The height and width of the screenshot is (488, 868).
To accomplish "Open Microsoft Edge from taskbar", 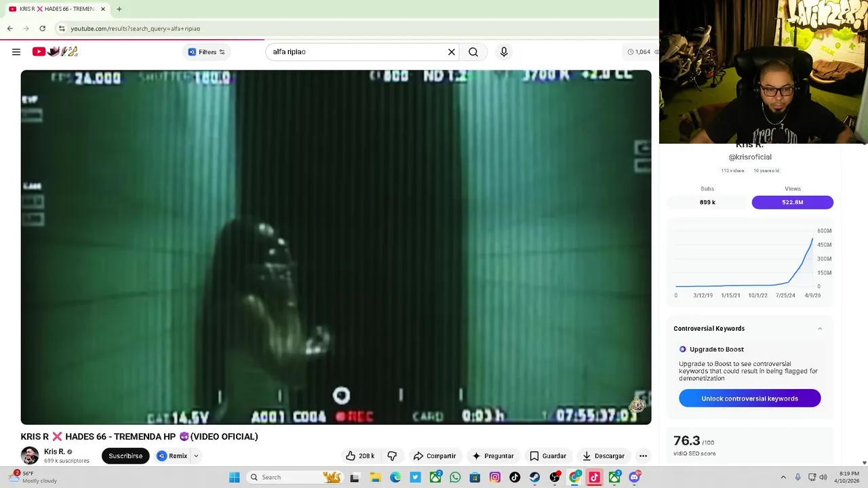I will (x=395, y=477).
